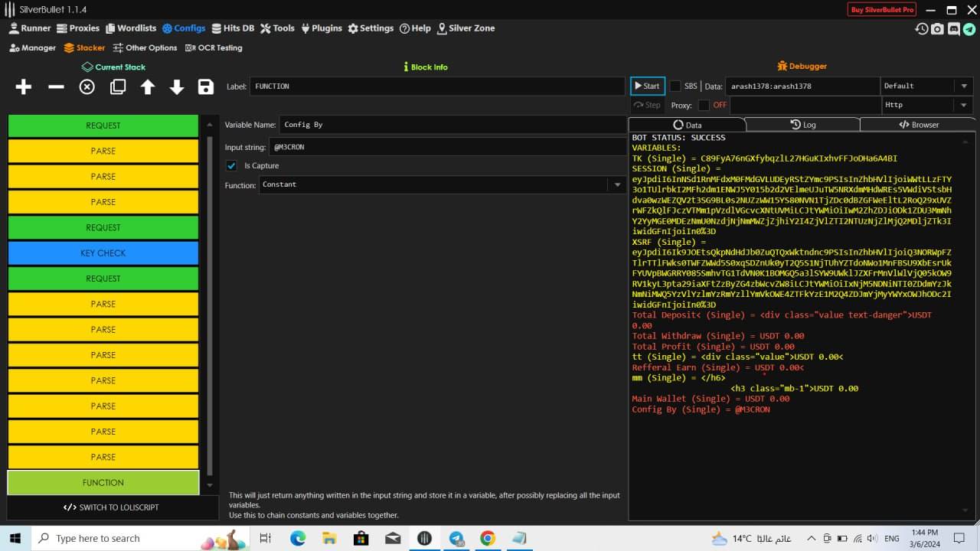The width and height of the screenshot is (980, 551).
Task: Click SWITCH TO LOLISCRIPT button
Action: pos(111,507)
